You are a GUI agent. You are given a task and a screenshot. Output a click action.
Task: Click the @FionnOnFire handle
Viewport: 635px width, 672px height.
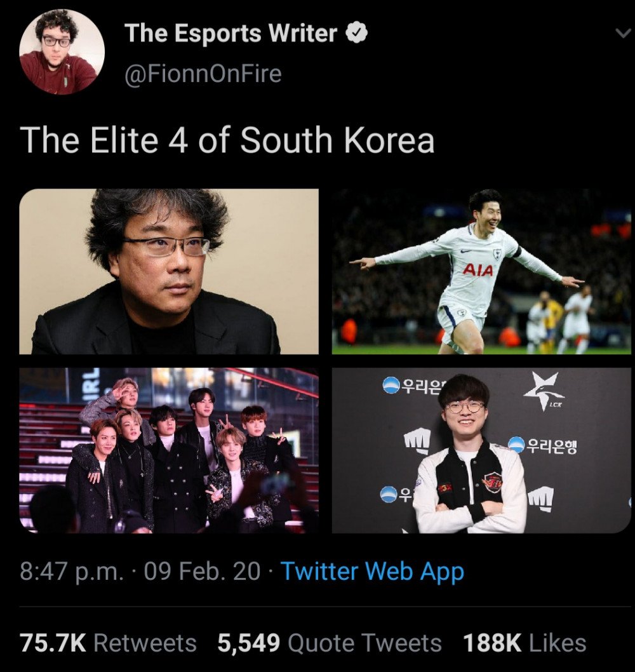[x=203, y=74]
